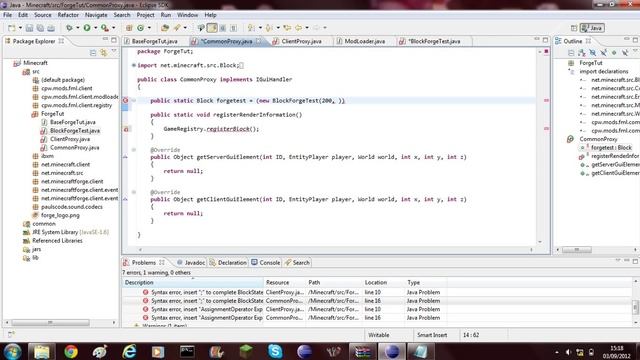Image resolution: width=640 pixels, height=360 pixels.
Task: Click the Run External Tools icon
Action: (105, 28)
